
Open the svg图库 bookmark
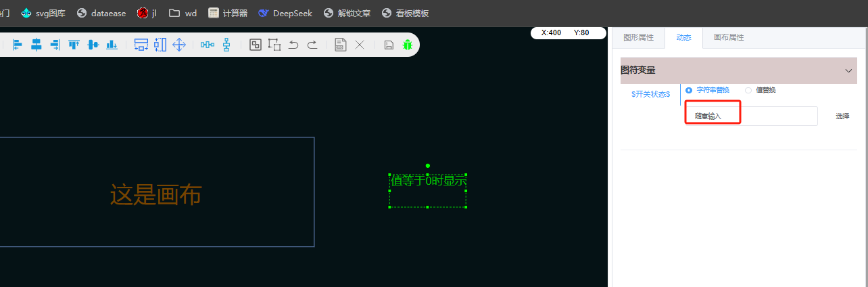pos(43,13)
